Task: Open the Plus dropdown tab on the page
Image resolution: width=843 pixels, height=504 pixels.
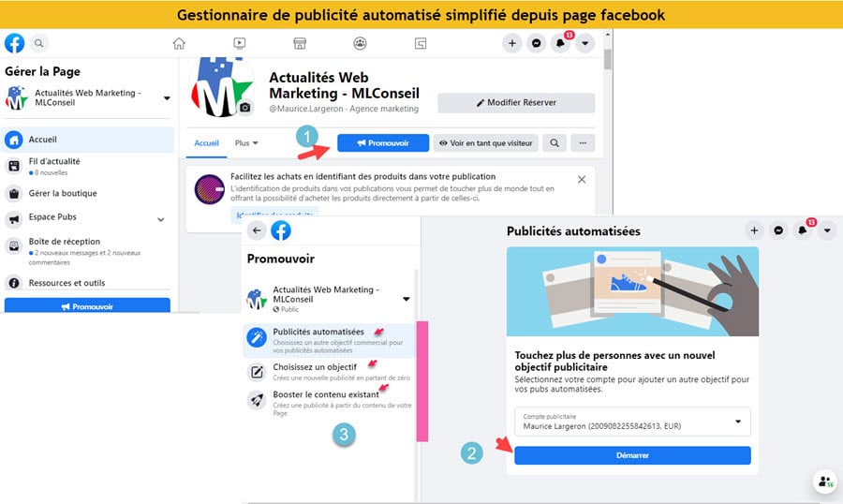Action: (x=246, y=143)
